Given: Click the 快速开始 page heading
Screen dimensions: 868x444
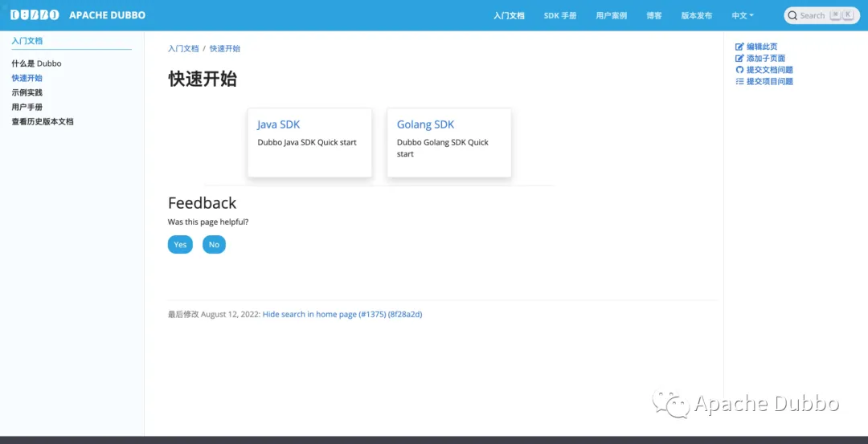Looking at the screenshot, I should click(202, 79).
